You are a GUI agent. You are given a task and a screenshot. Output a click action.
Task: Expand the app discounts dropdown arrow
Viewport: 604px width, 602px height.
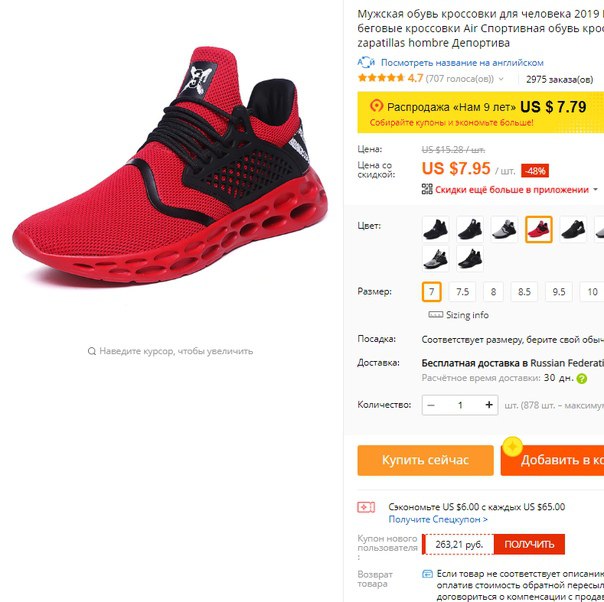[596, 189]
